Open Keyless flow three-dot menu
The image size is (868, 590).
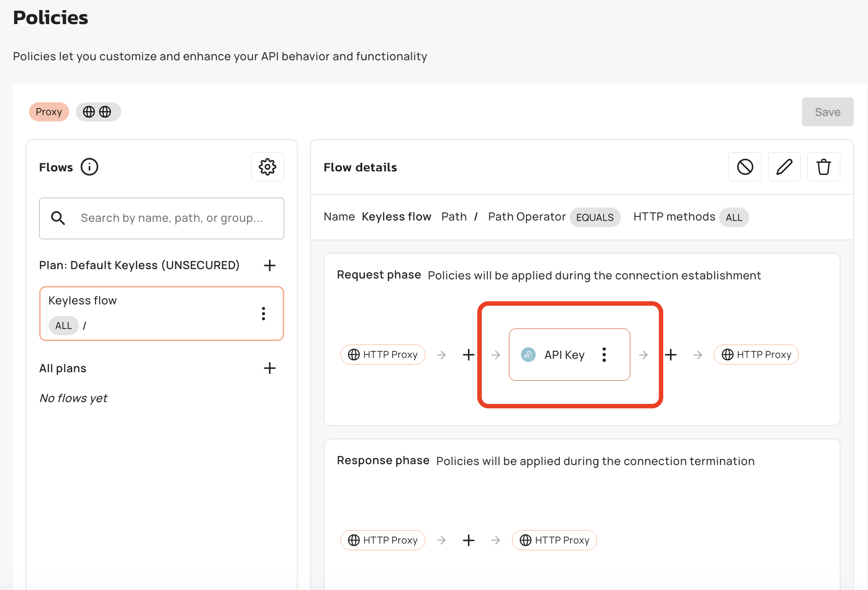click(x=264, y=314)
